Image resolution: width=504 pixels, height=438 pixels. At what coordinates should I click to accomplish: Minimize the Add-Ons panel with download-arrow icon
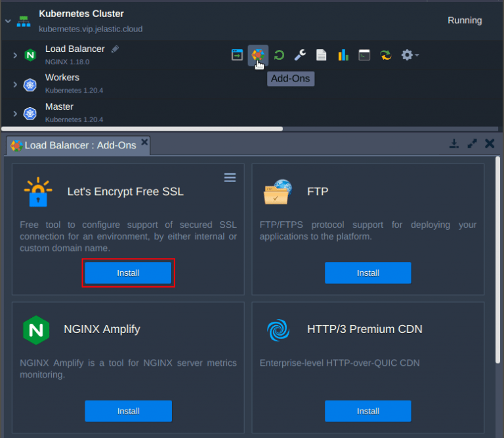[x=454, y=143]
